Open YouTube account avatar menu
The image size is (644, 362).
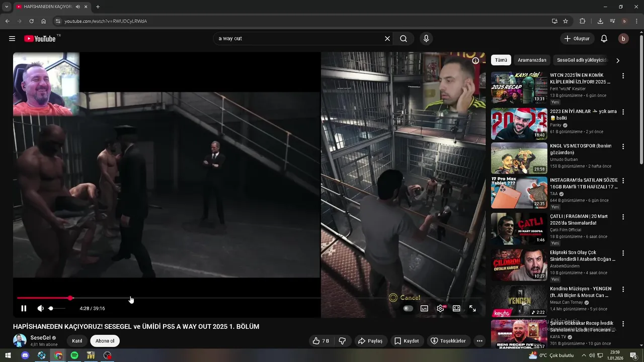(623, 39)
